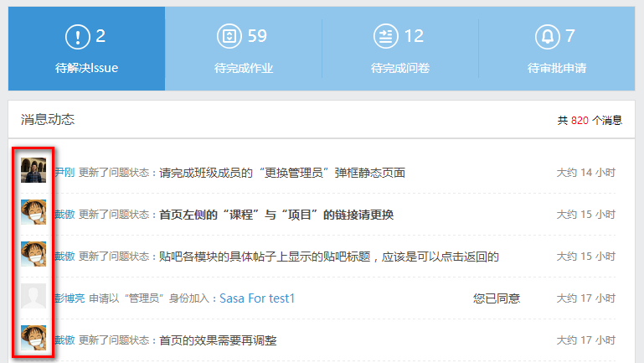Click 彭博亮's blank default avatar
The height and width of the screenshot is (363, 644).
tap(33, 296)
